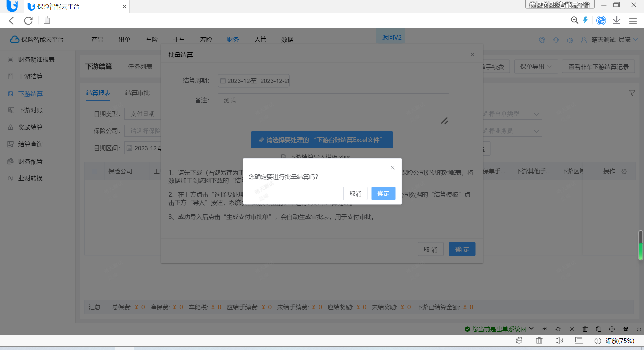
Task: Click the trash icon beside the X in the status bar
Action: click(585, 329)
